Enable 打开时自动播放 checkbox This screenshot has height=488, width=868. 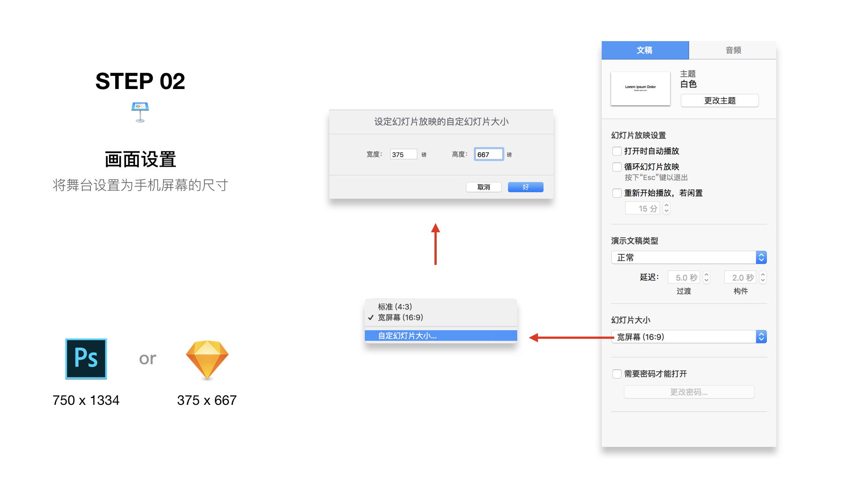coord(617,151)
